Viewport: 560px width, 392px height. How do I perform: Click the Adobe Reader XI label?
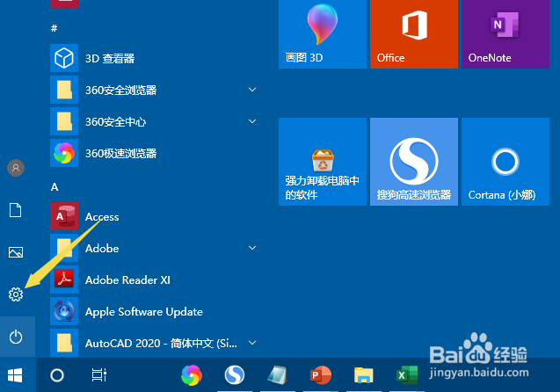(127, 279)
